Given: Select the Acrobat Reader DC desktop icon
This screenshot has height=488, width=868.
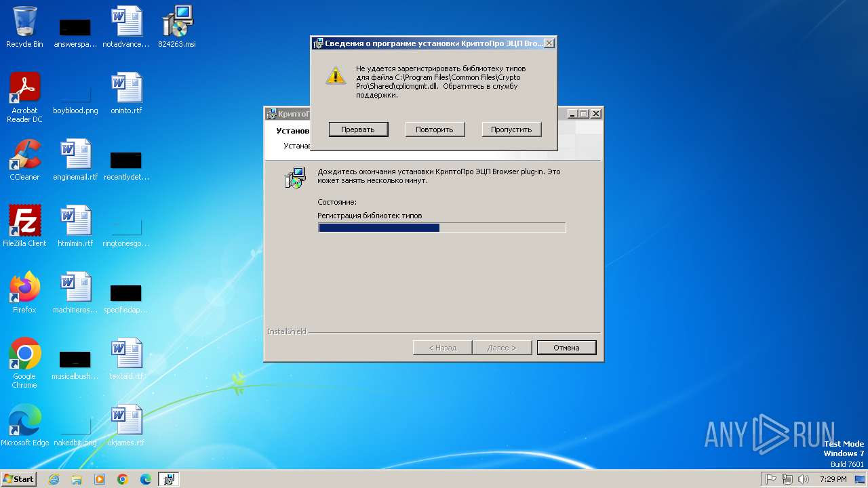Looking at the screenshot, I should 24,98.
